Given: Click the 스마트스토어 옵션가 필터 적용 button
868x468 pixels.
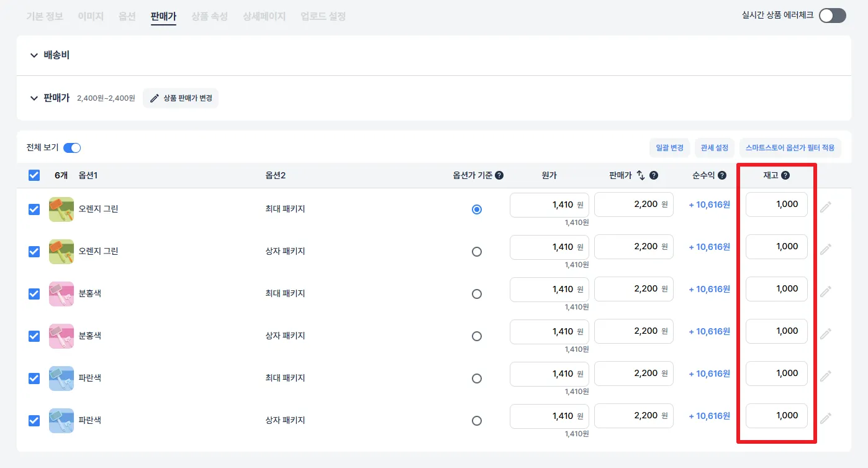Looking at the screenshot, I should click(x=790, y=148).
